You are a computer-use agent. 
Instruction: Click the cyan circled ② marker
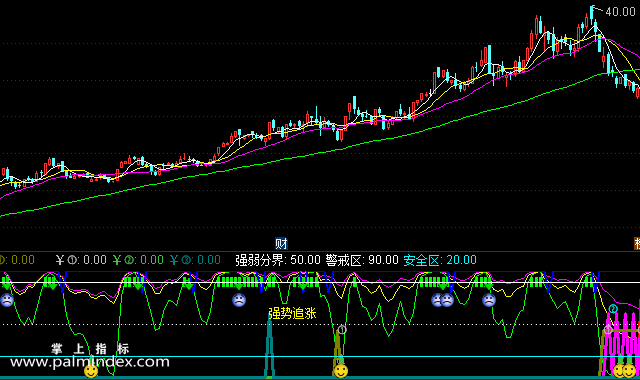[613, 309]
